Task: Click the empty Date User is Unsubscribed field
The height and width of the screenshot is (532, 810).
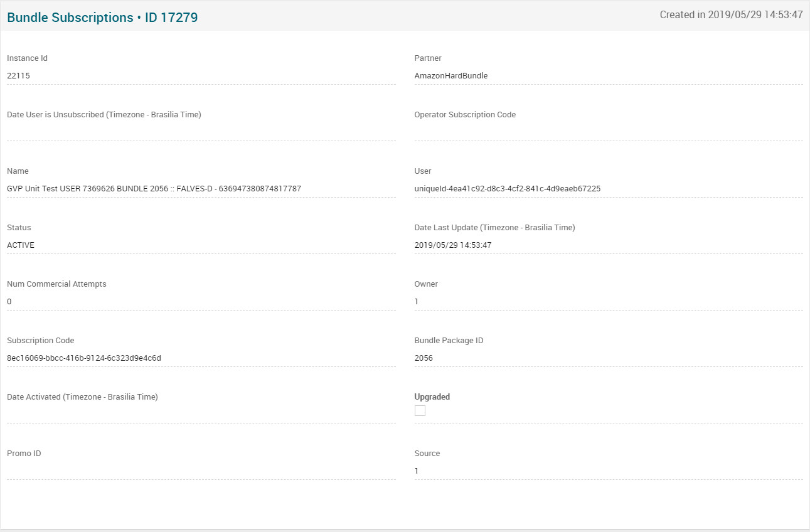Action: pyautogui.click(x=201, y=132)
